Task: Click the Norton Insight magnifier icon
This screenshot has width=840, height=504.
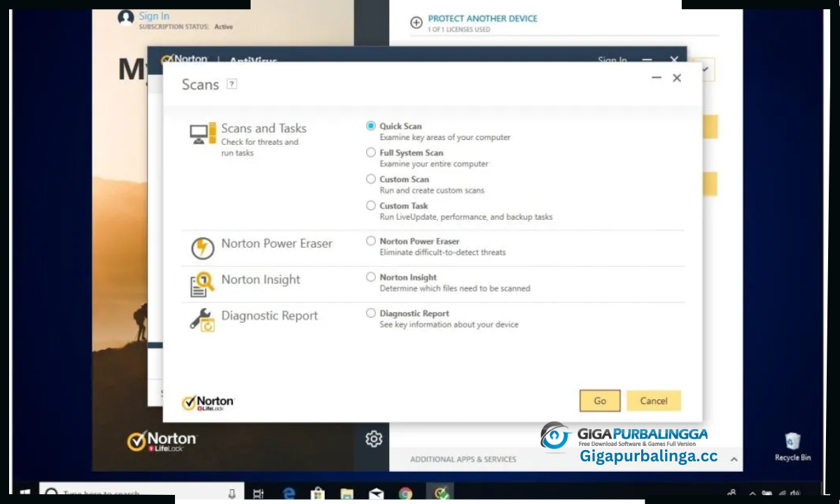Action: coord(202,284)
